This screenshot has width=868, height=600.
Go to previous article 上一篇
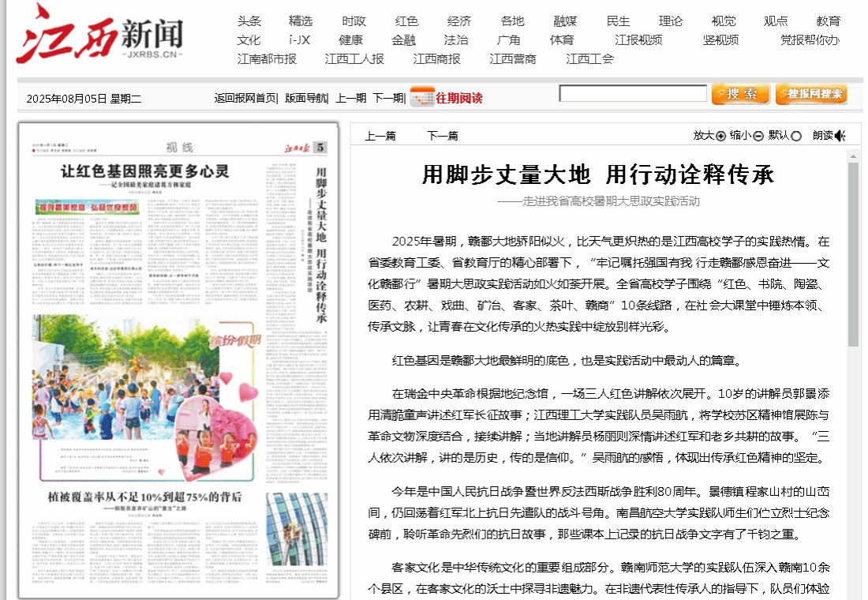point(380,136)
